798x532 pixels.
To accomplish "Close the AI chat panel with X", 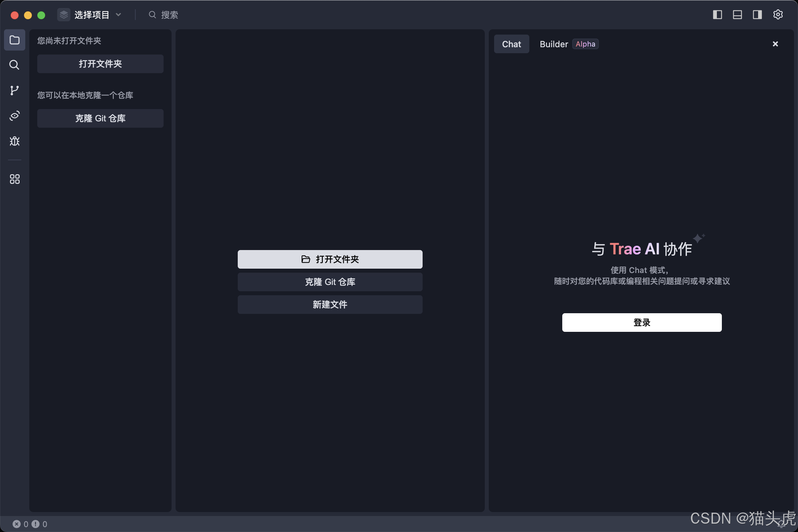I will (775, 44).
